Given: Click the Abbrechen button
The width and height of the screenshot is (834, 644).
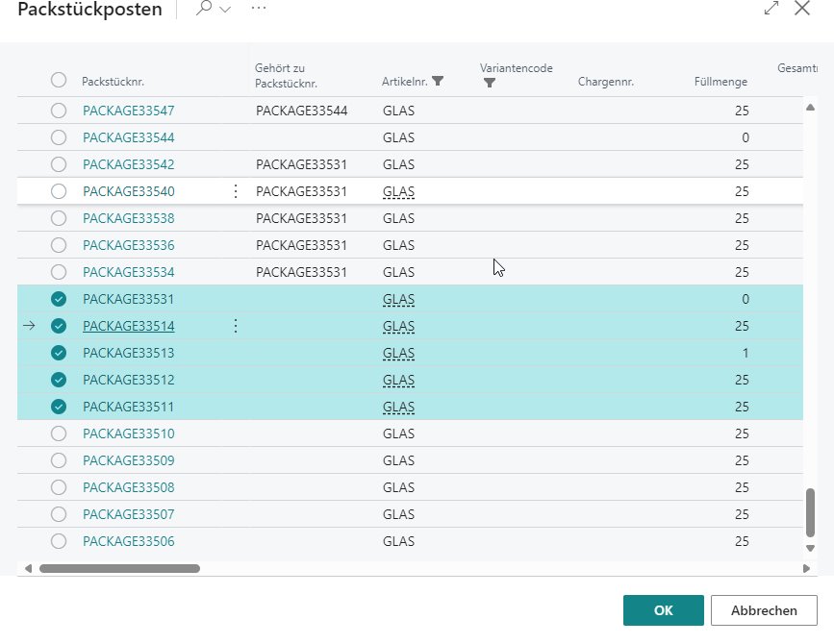Looking at the screenshot, I should (764, 610).
